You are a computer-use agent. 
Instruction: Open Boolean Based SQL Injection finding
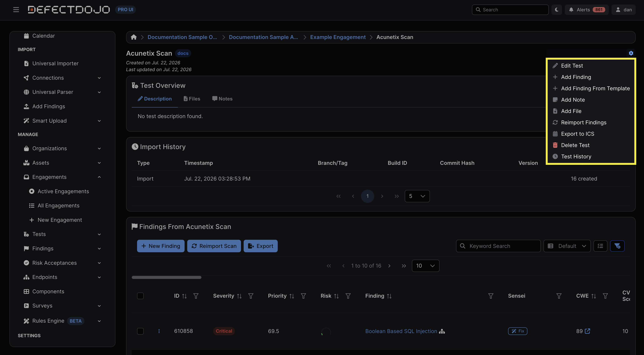click(401, 331)
